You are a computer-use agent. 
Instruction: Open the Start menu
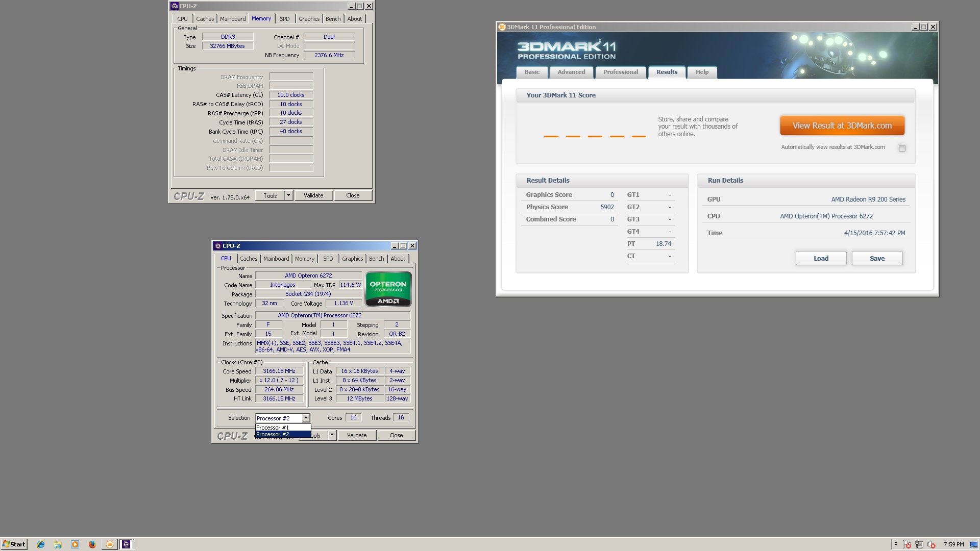pyautogui.click(x=14, y=544)
